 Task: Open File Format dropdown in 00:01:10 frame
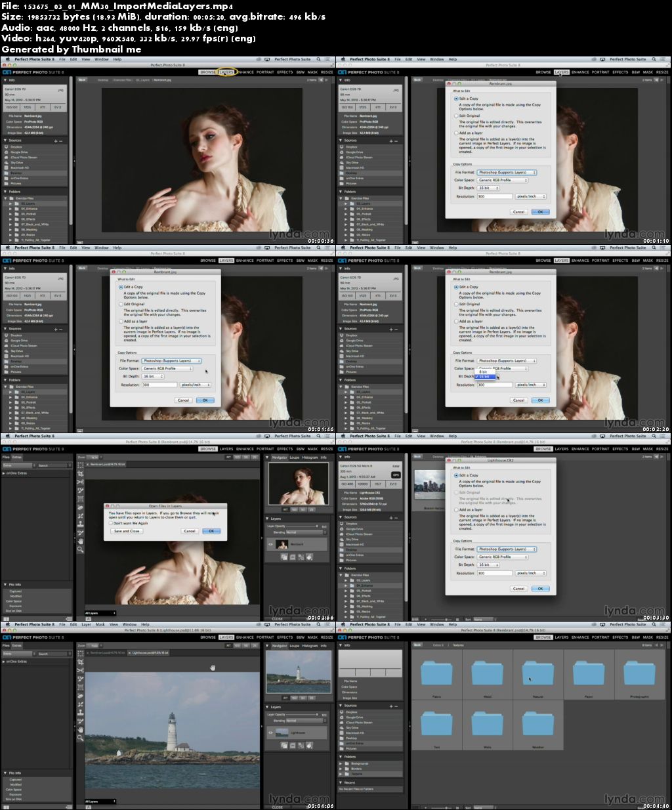click(507, 172)
